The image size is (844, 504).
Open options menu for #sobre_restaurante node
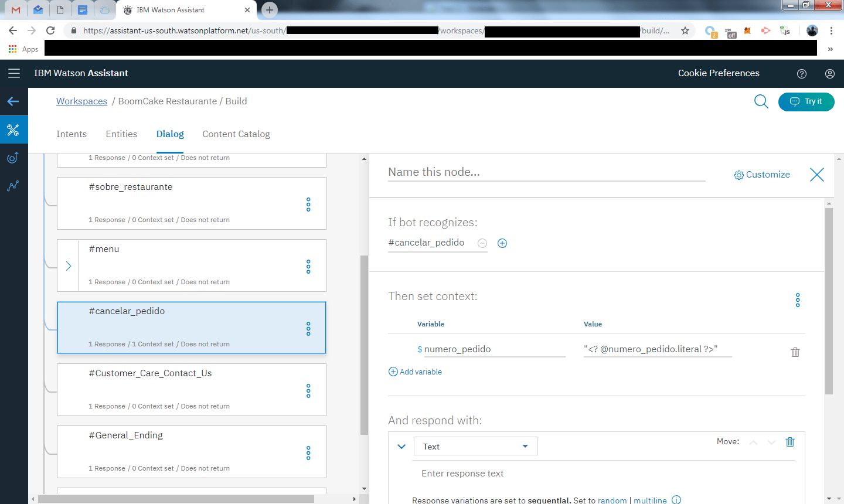(x=308, y=205)
